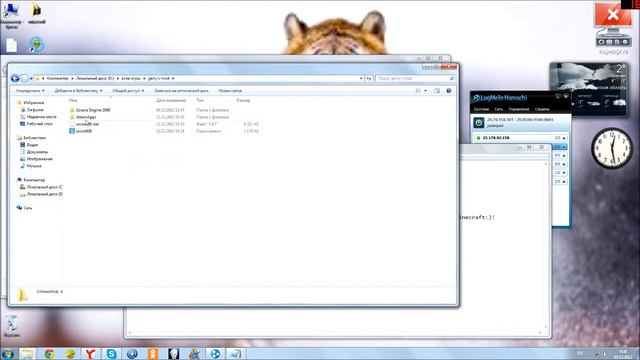Create a folder with Новая папка
This screenshot has width=640, height=360.
point(230,91)
